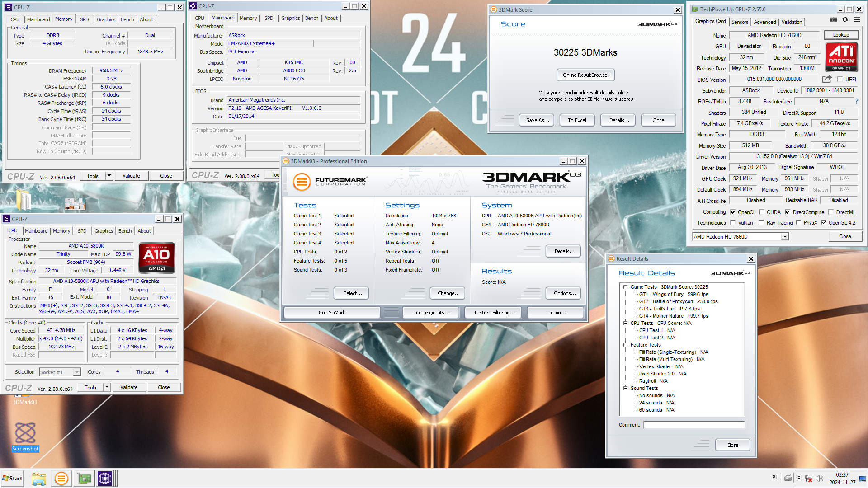Click Save As... in 3DMark Score
This screenshot has height=488, width=868.
tap(538, 120)
